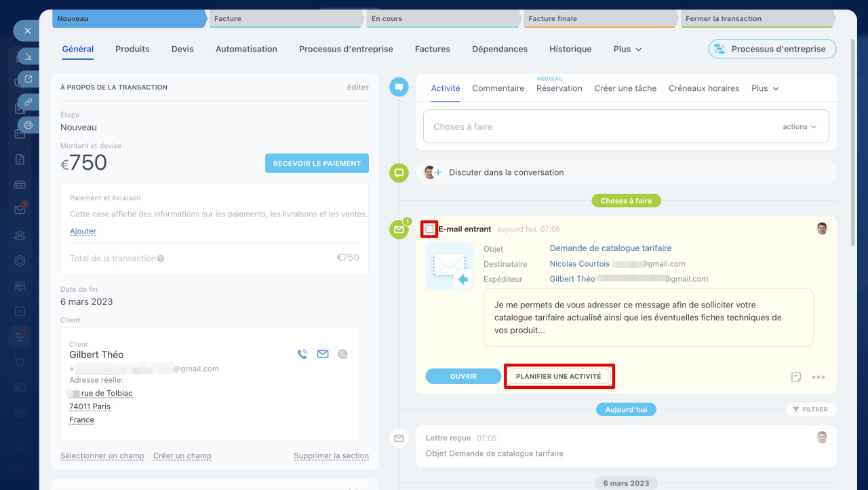
Task: Check the E-mail entrant completion checkbox
Action: pyautogui.click(x=429, y=229)
